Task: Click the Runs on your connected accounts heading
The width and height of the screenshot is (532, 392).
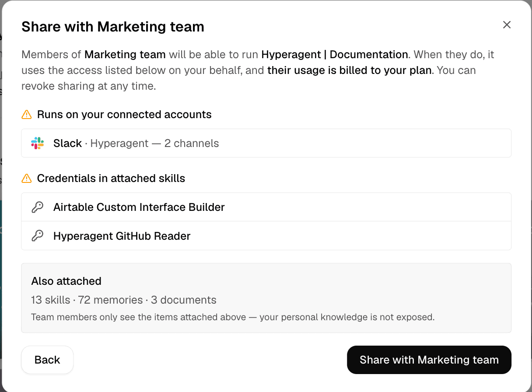Action: pos(124,115)
